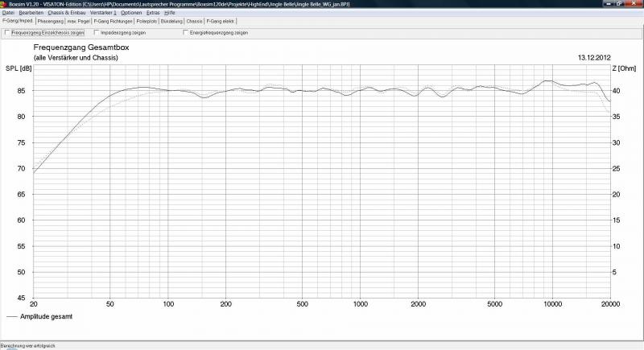Open the Extras menu

click(153, 13)
